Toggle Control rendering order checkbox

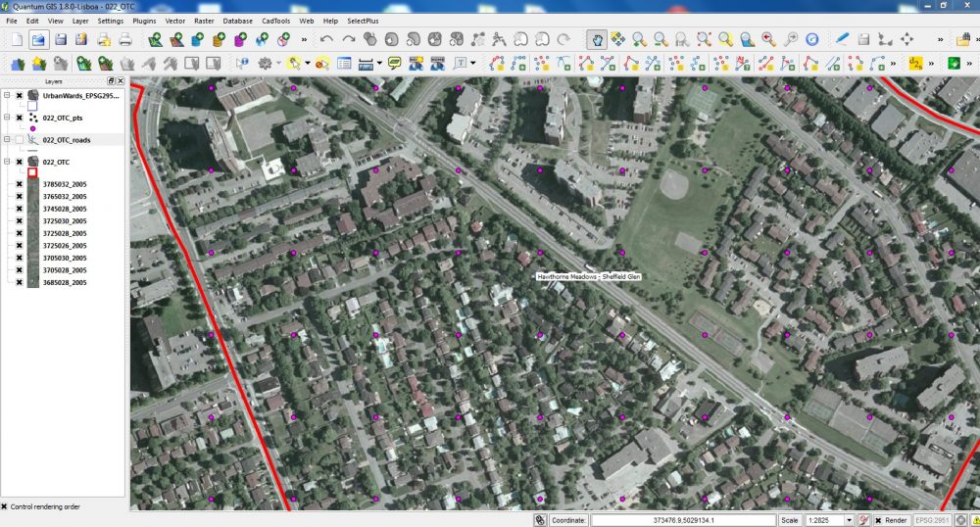click(5, 506)
